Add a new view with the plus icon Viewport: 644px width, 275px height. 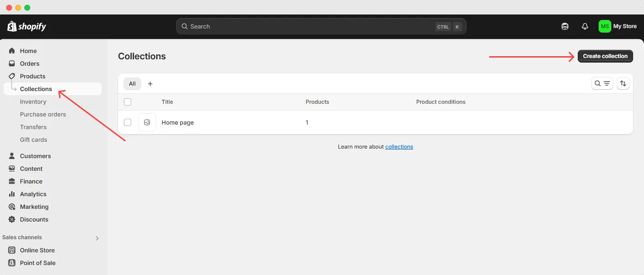150,83
